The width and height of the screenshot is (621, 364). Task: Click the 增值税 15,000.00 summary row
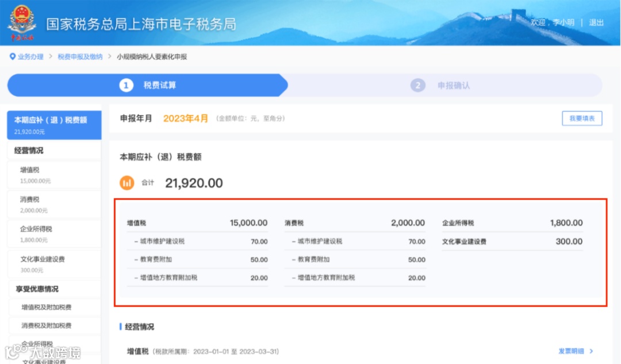click(197, 223)
